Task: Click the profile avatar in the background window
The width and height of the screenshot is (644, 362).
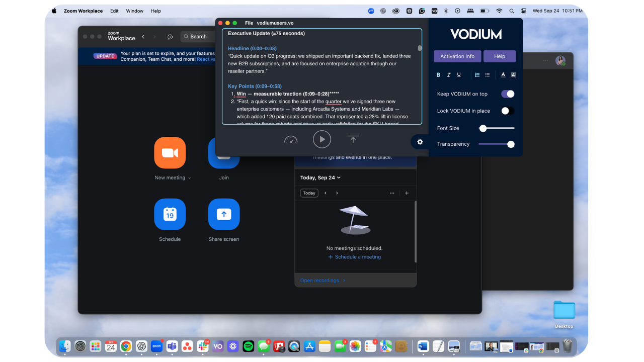Action: (560, 61)
